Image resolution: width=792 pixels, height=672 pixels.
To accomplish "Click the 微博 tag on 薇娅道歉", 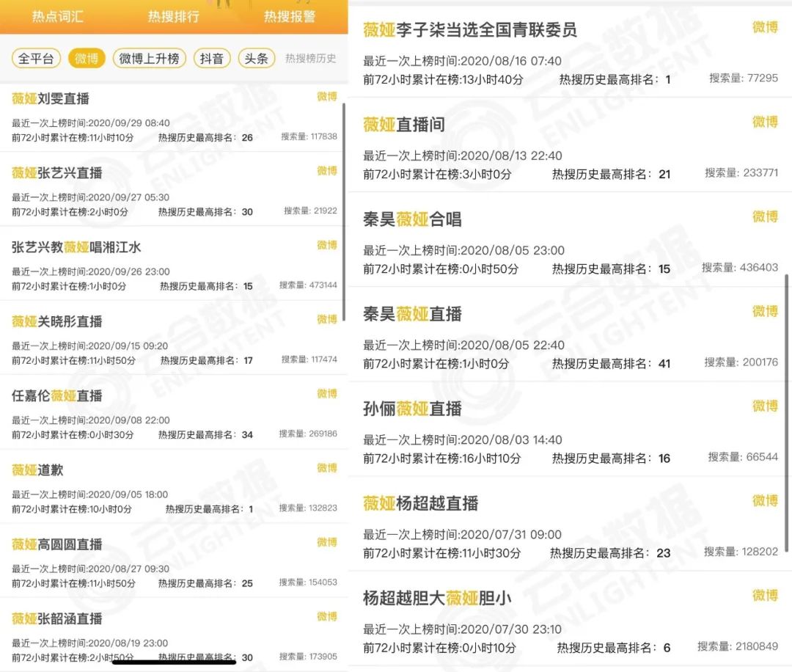I will (327, 468).
